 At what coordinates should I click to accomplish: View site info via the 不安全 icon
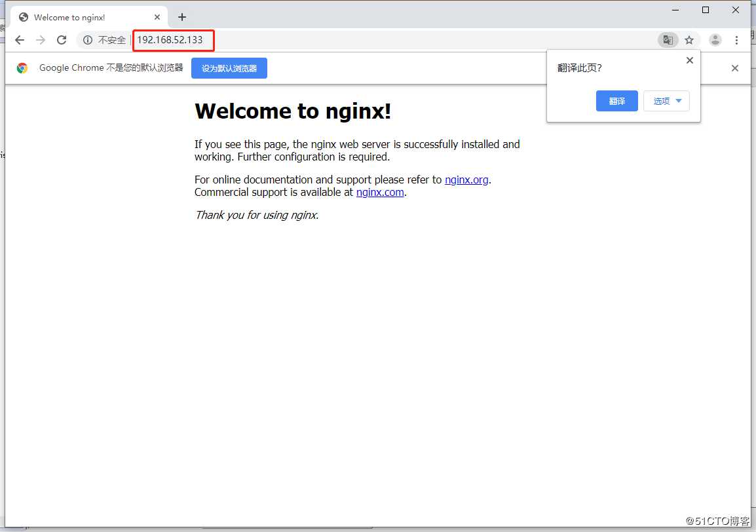tap(87, 40)
